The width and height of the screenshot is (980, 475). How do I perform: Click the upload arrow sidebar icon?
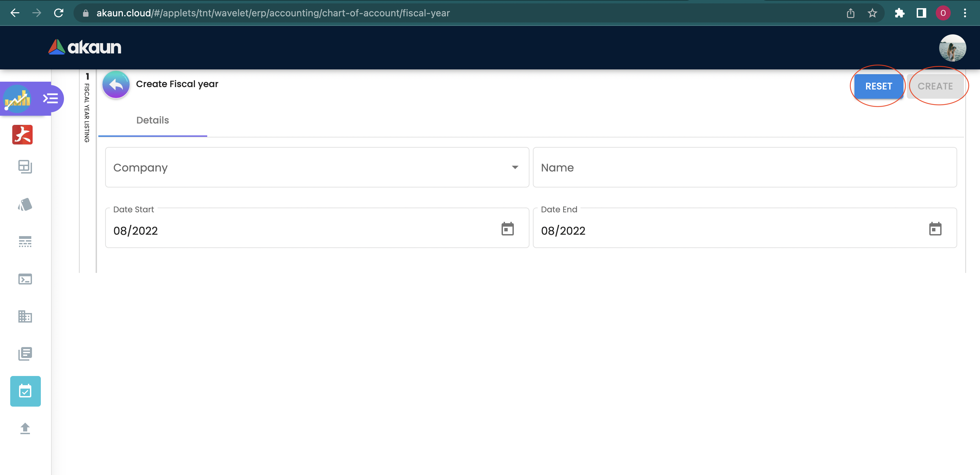25,428
